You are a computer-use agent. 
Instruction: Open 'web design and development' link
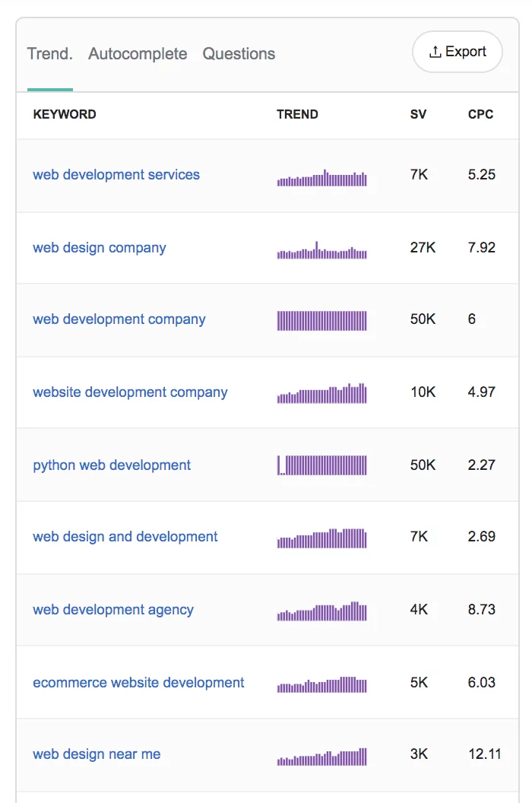tap(125, 537)
